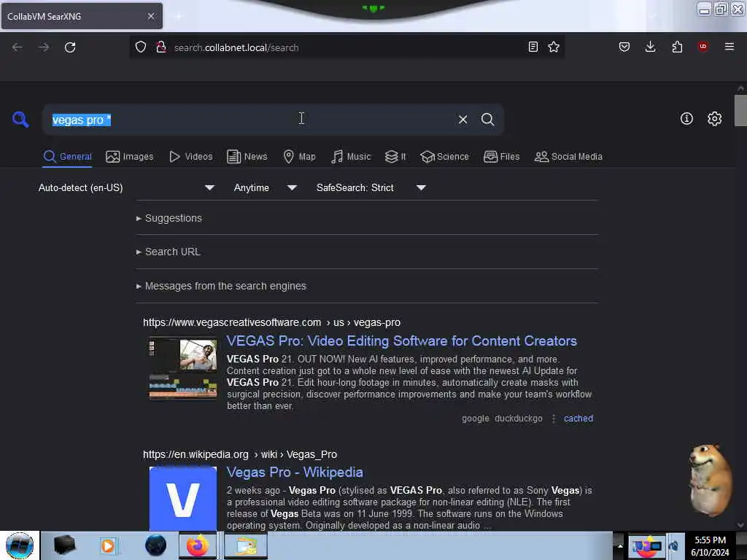Go back with the browser back arrow
747x560 pixels.
point(18,47)
